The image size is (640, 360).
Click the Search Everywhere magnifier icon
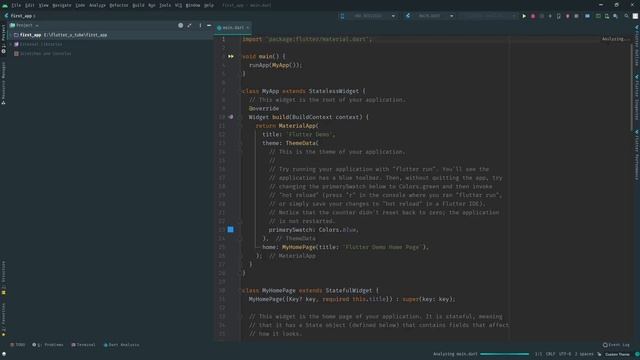(626, 16)
